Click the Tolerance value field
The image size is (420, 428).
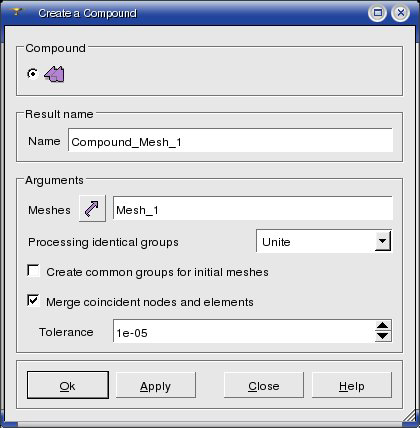pos(244,331)
